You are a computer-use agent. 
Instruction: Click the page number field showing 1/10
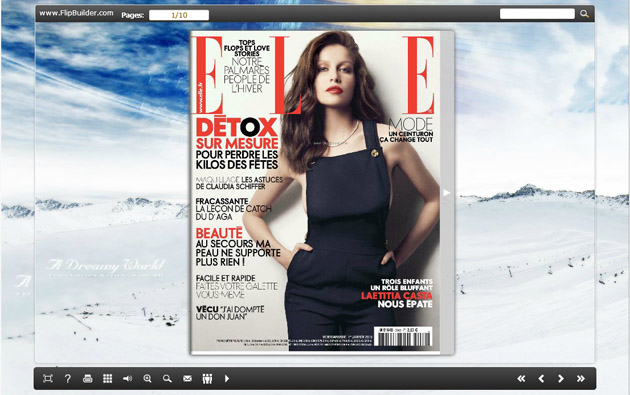(179, 15)
